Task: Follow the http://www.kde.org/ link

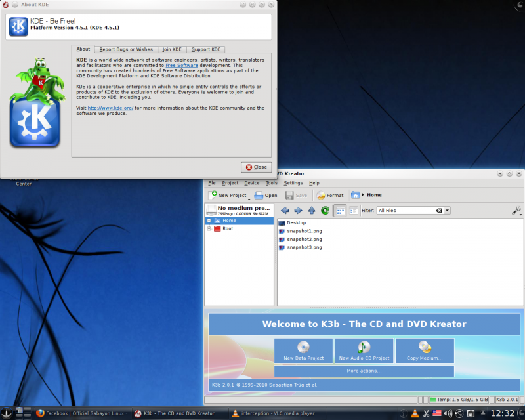Action: (110, 108)
